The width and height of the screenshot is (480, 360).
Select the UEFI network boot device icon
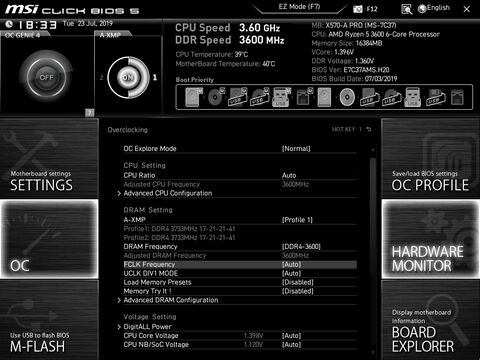tap(304, 97)
